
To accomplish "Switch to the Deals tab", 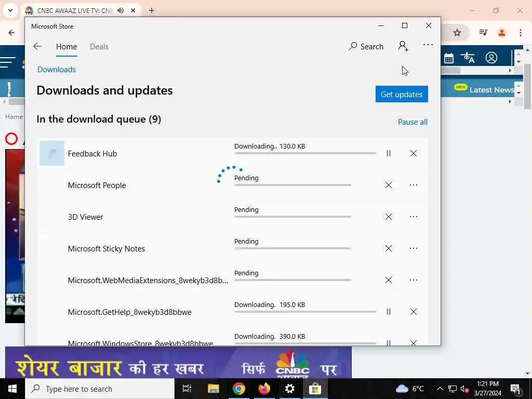I will point(99,46).
